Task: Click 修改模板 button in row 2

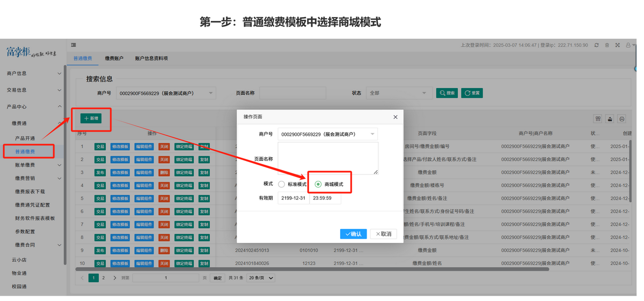Action: (120, 159)
